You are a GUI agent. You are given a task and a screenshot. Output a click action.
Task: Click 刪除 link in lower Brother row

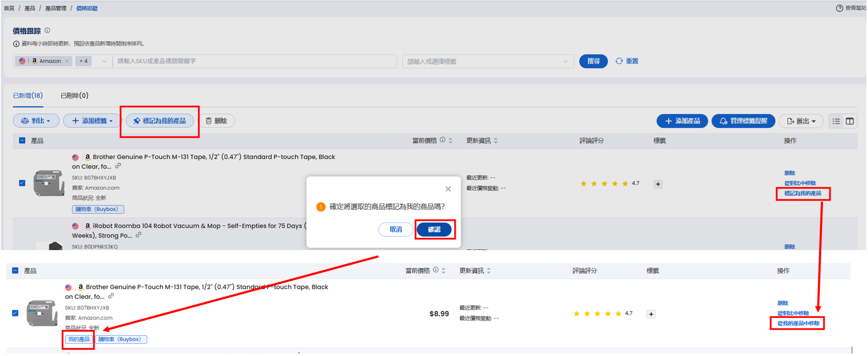pos(783,303)
